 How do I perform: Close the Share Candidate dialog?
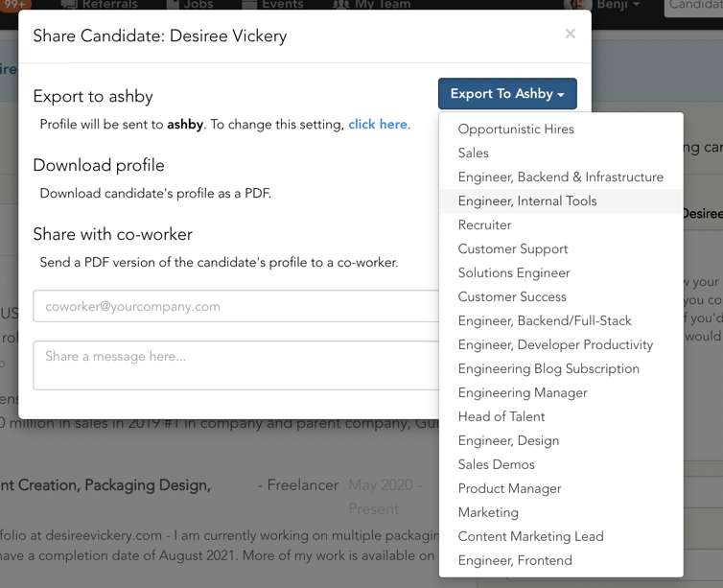point(570,34)
